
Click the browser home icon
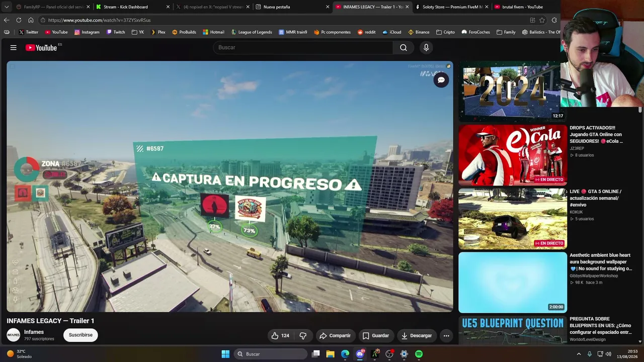[x=31, y=20]
